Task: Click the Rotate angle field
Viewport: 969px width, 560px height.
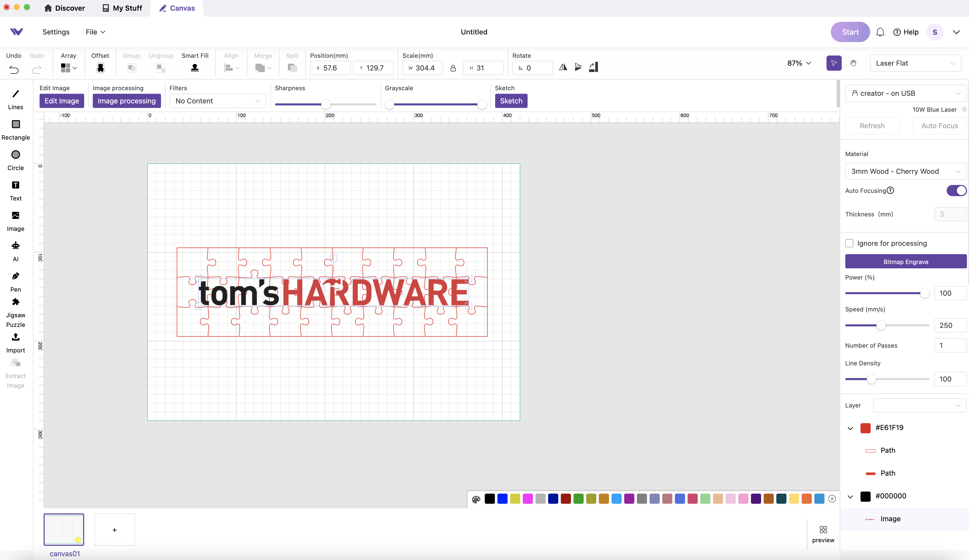Action: (x=532, y=68)
